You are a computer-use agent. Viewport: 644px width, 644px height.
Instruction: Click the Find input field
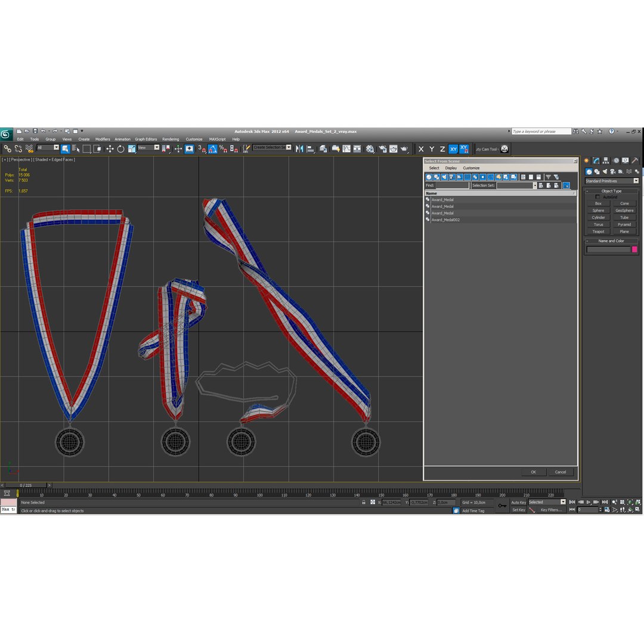[x=452, y=185]
